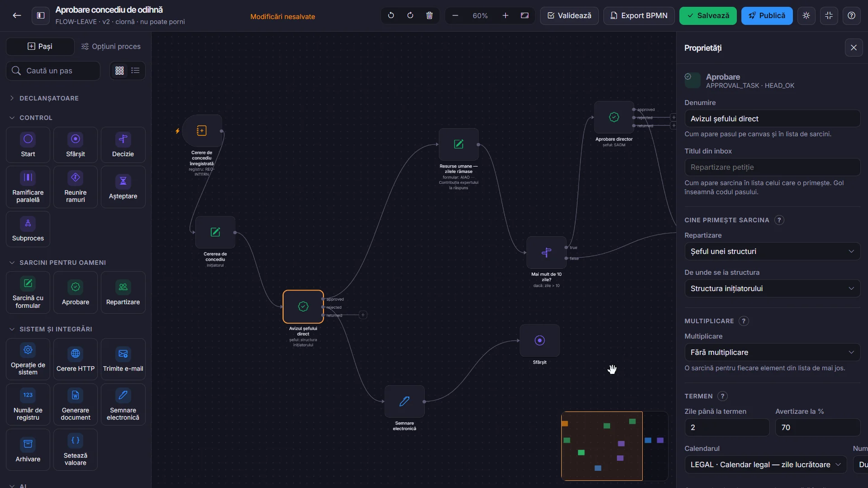Save with the Salvează button
The width and height of the screenshot is (868, 488).
[x=708, y=15]
